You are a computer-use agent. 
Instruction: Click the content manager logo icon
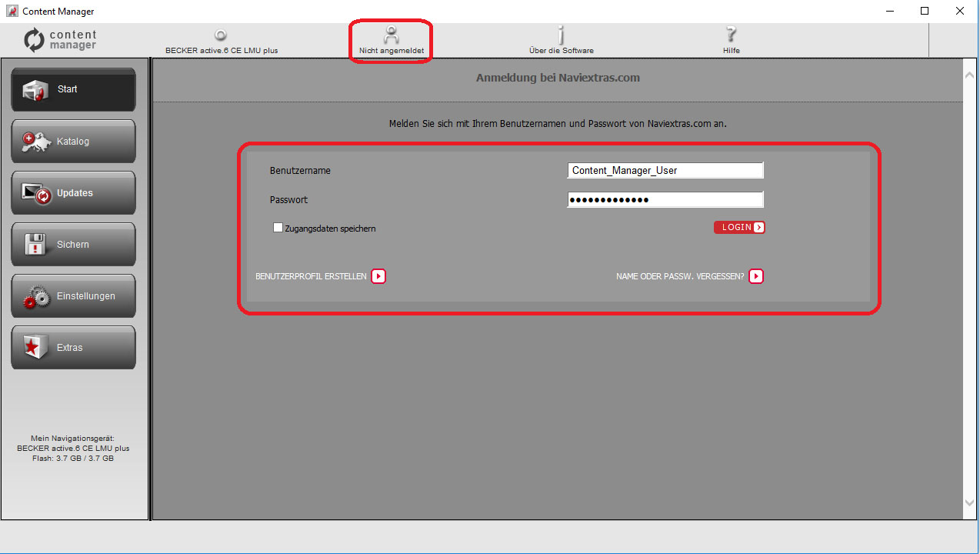(x=35, y=40)
